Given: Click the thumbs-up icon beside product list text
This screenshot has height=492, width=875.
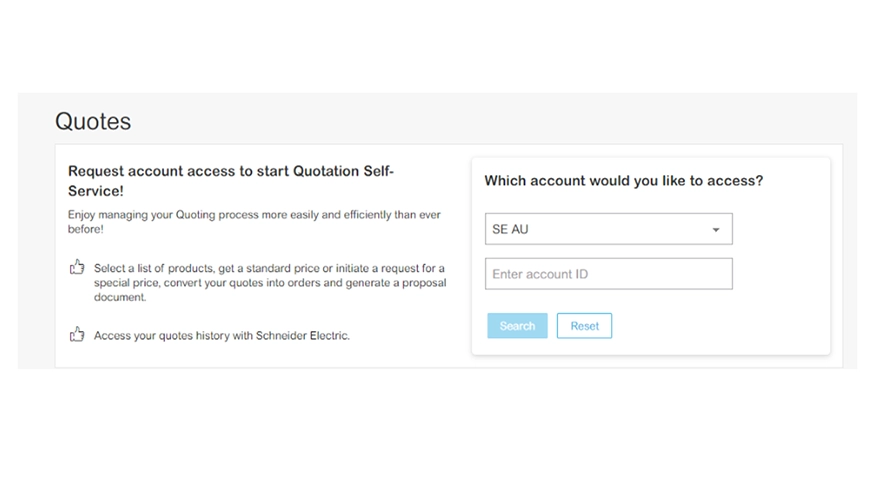Looking at the screenshot, I should [77, 267].
